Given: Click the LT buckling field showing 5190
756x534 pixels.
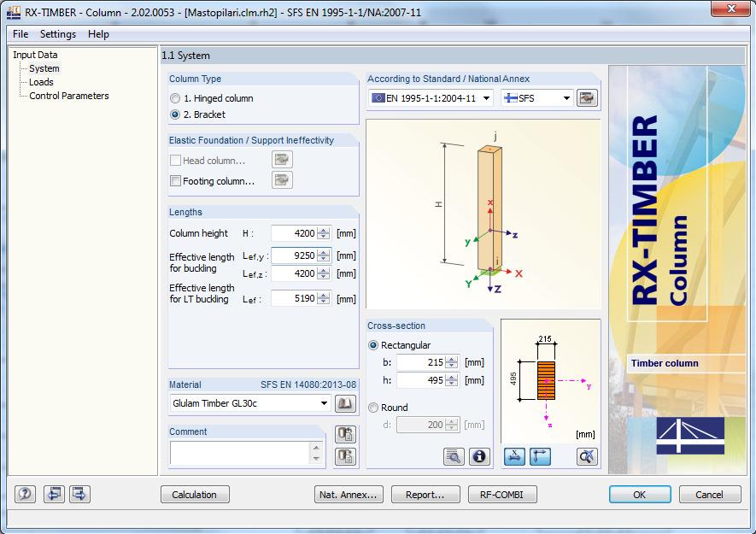Looking at the screenshot, I should (x=294, y=298).
